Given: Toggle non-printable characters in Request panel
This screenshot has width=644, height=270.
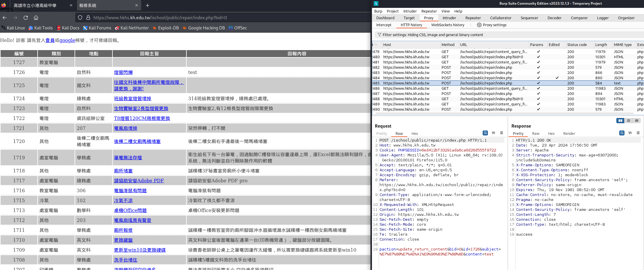Looking at the screenshot, I should 493,133.
